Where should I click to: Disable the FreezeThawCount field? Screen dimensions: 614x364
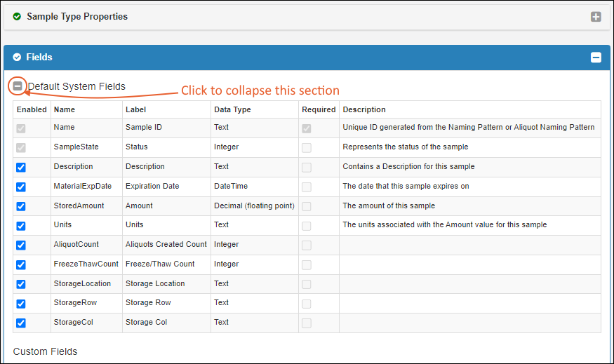[21, 265]
